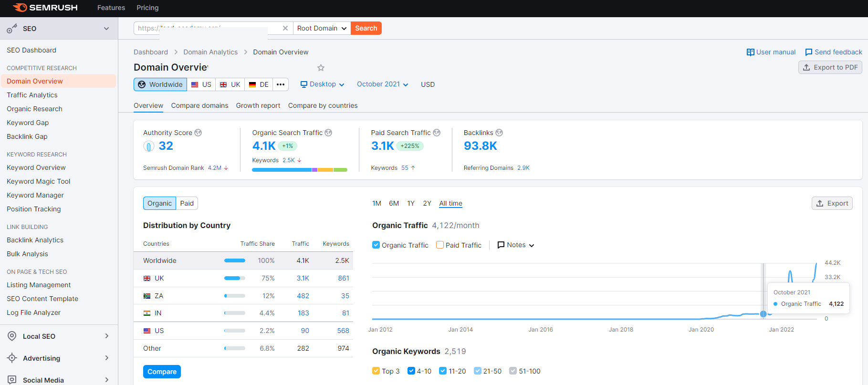868x385 pixels.
Task: Click the organic keywords distribution color bar
Action: 300,170
